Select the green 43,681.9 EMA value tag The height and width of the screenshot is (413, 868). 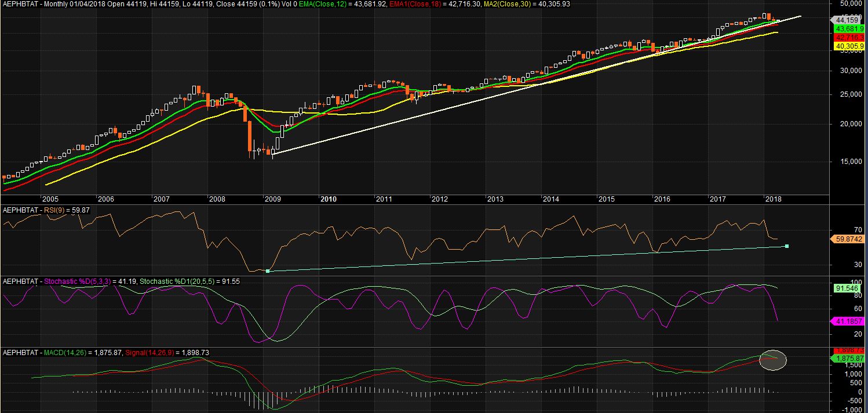pyautogui.click(x=849, y=28)
